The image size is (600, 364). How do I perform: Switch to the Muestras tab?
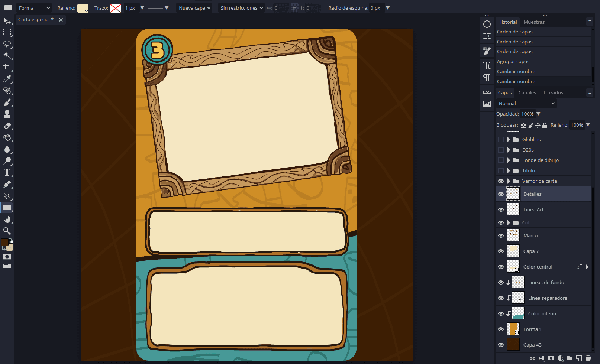pos(534,22)
